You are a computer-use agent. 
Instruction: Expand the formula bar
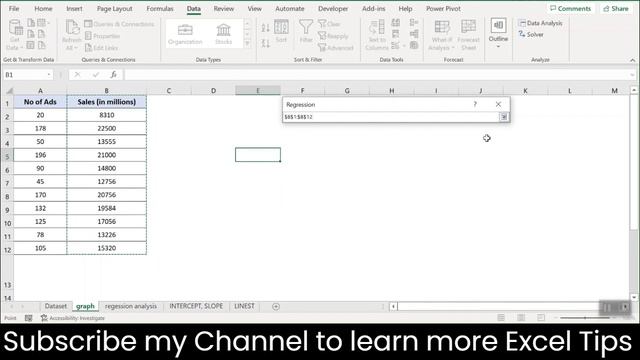coord(632,75)
